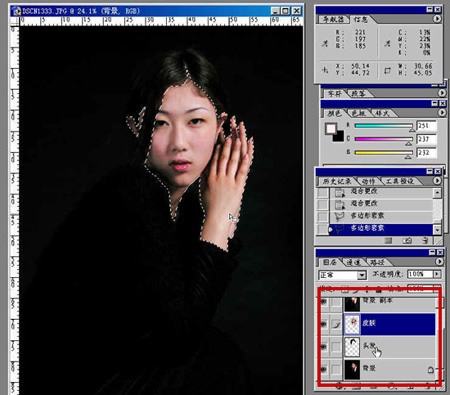Click the lock icon on background layer
450x395 pixels.
430,369
